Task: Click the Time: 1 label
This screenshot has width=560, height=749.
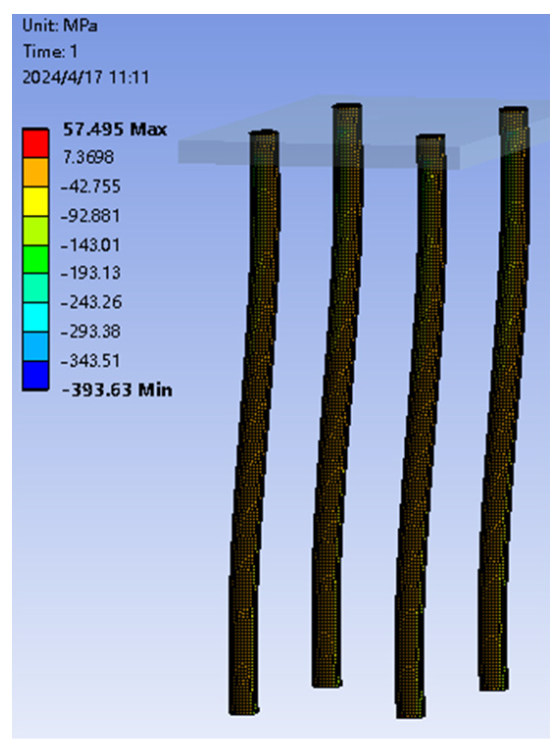Action: click(x=50, y=51)
